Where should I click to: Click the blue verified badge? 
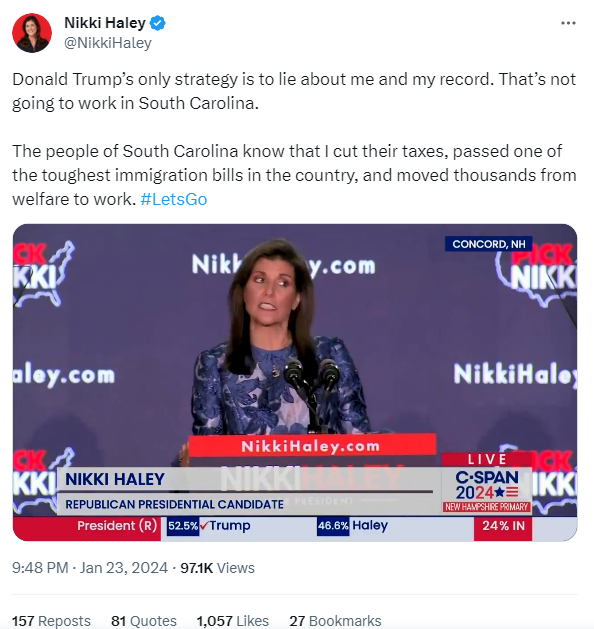(158, 23)
